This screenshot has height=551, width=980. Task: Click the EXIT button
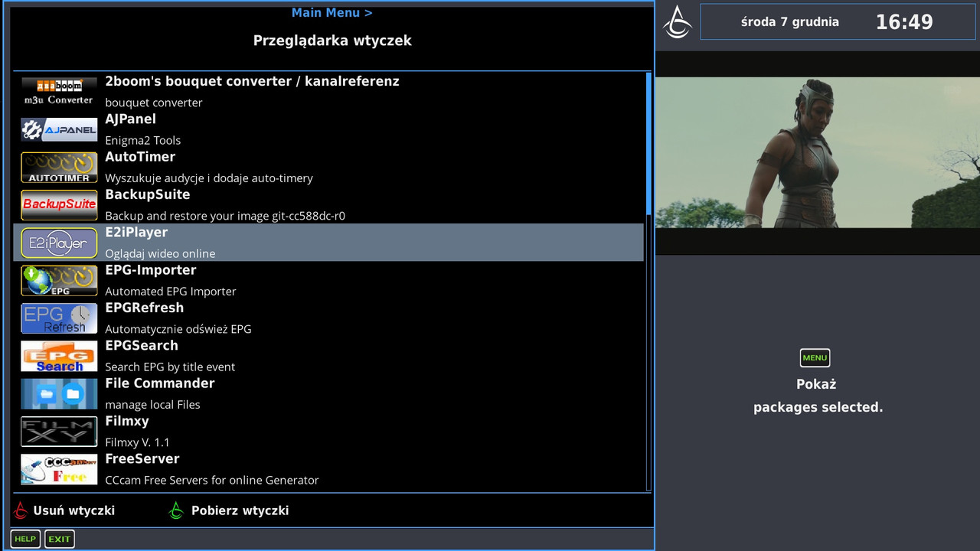point(59,539)
